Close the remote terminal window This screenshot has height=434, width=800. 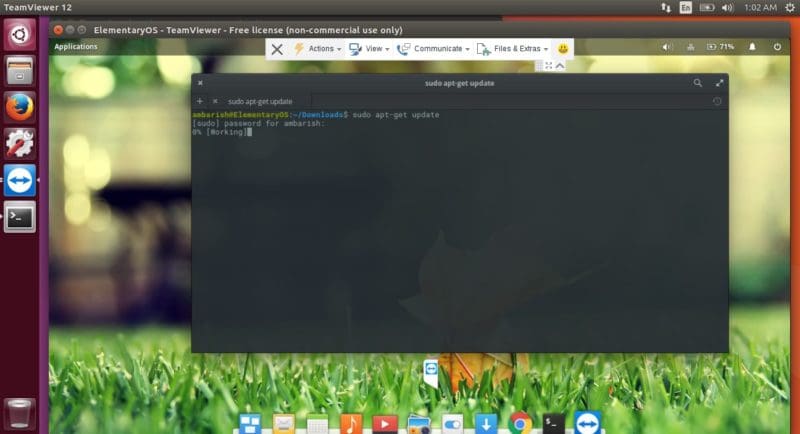tap(200, 83)
